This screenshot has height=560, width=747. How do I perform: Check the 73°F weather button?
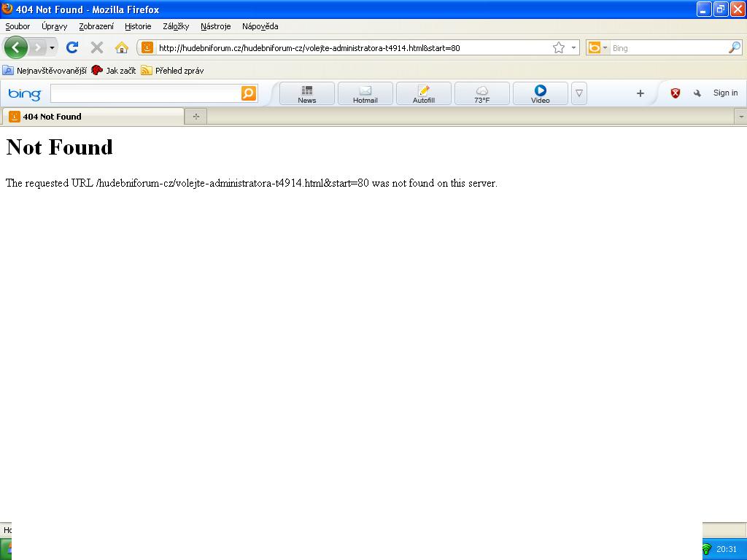[x=481, y=93]
